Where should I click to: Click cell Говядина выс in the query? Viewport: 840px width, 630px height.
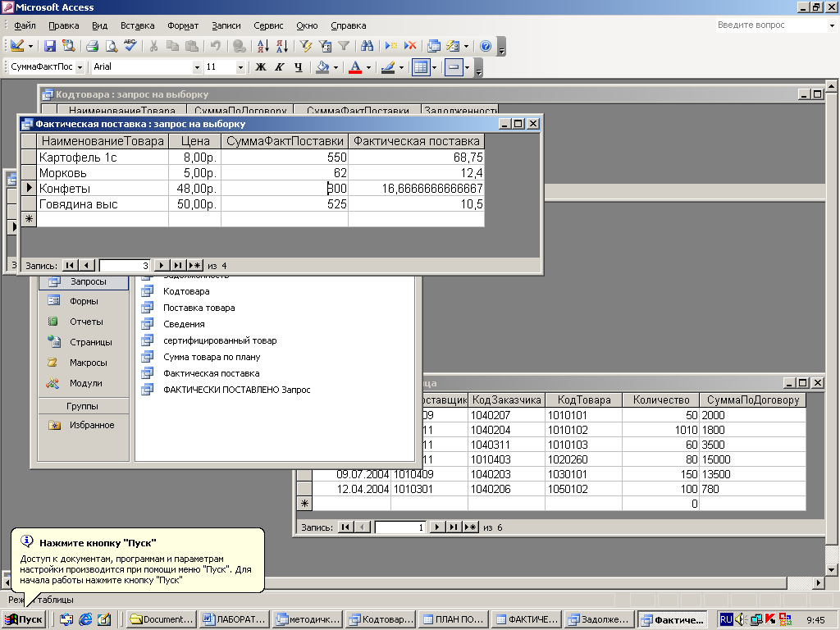[103, 204]
